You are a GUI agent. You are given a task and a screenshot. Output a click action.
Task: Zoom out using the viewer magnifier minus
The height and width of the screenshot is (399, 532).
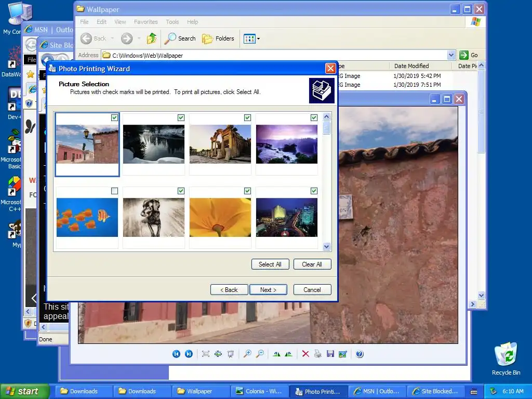click(x=260, y=354)
